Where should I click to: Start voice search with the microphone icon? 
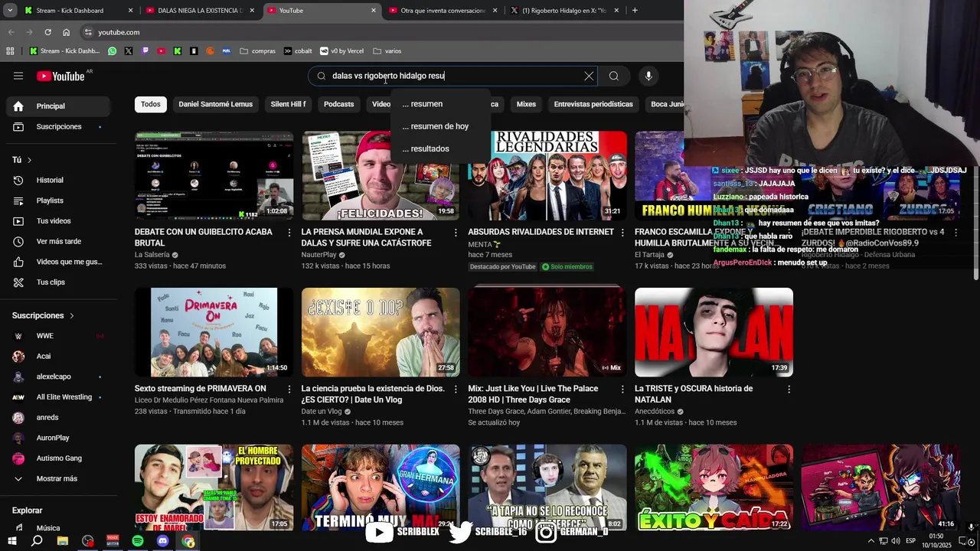pyautogui.click(x=648, y=76)
